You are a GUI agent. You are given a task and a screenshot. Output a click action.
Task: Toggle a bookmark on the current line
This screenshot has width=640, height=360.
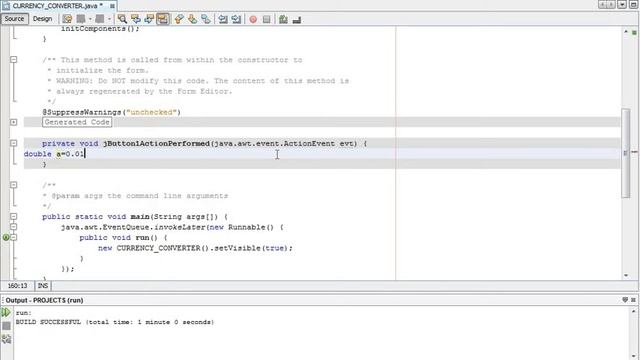point(206,19)
